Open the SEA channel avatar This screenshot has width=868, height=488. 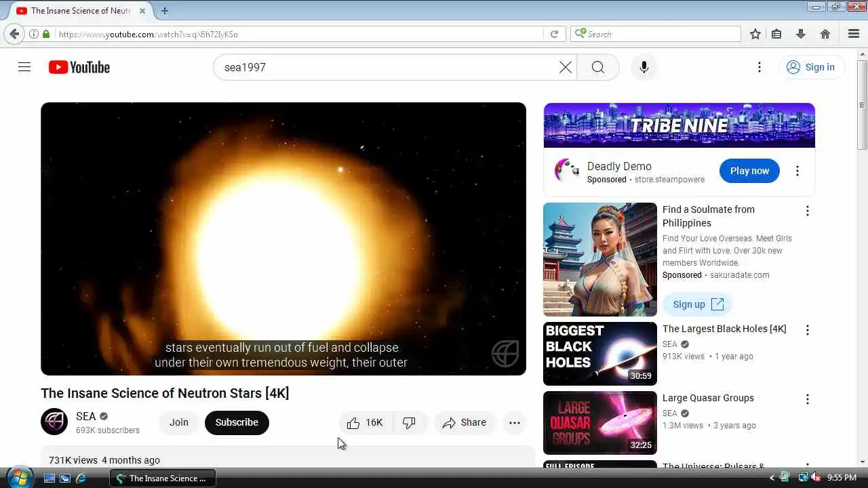(54, 422)
